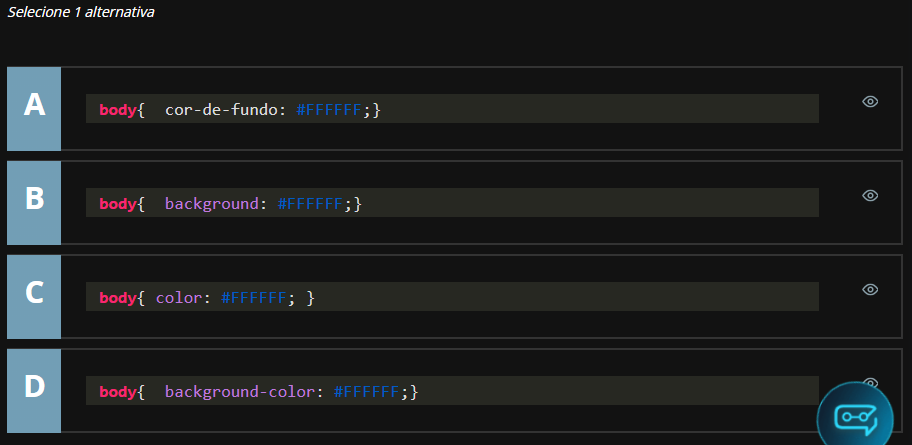Hide alternative A with its eye icon
912x445 pixels.
(870, 101)
